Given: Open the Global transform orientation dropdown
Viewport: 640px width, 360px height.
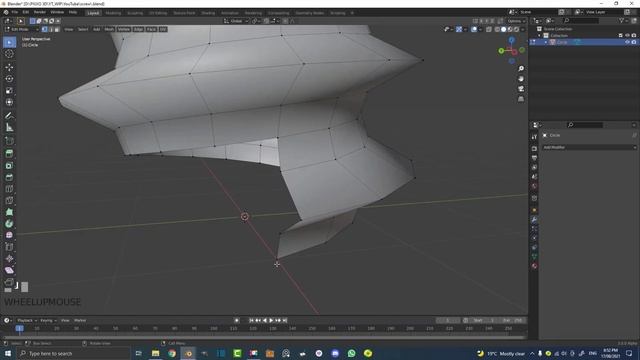Looking at the screenshot, I should (236, 21).
